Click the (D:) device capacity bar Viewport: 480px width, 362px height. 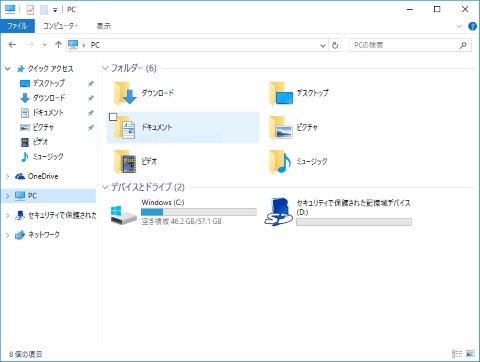tap(354, 222)
